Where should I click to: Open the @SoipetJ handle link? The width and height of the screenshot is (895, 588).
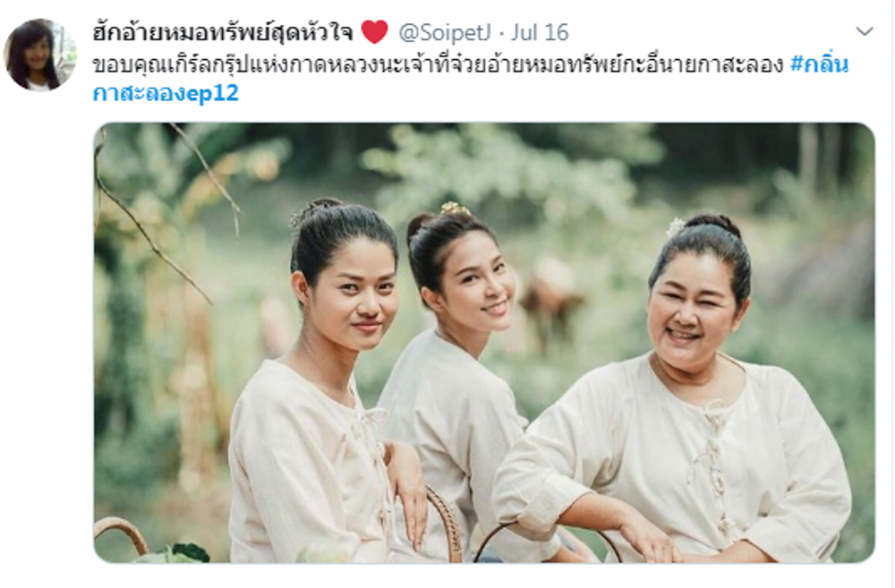click(x=444, y=32)
